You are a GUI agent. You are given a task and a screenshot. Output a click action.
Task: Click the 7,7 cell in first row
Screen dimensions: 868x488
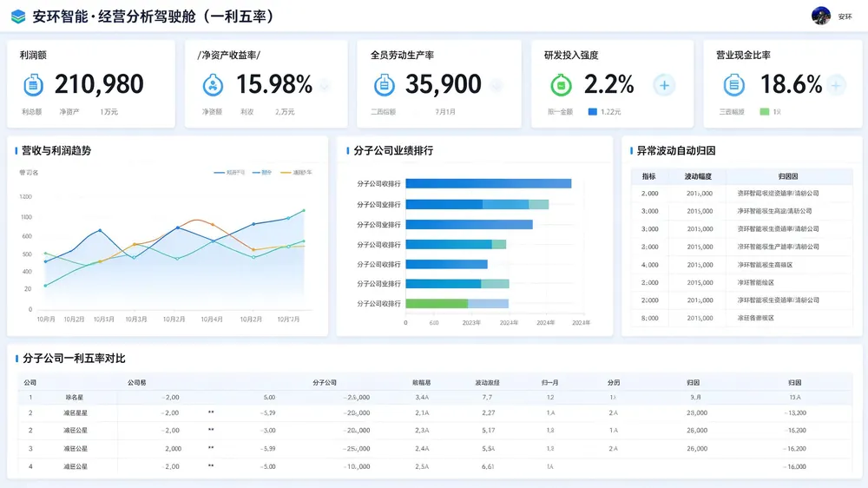pos(487,397)
